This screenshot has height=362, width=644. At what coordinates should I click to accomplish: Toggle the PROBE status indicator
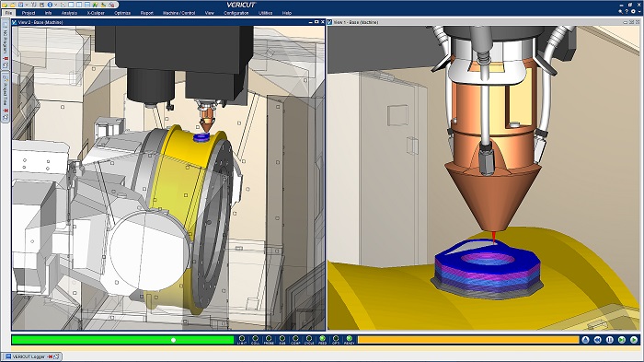click(x=269, y=340)
